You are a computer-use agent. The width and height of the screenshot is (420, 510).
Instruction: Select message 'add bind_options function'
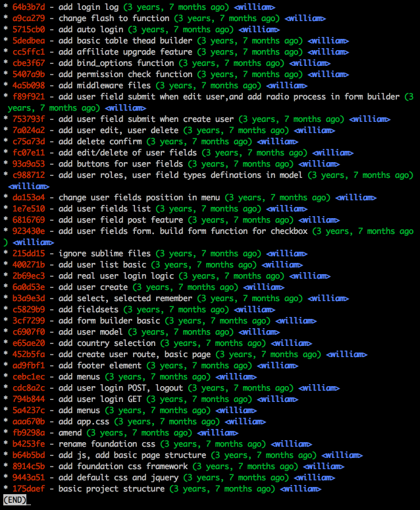(116, 63)
